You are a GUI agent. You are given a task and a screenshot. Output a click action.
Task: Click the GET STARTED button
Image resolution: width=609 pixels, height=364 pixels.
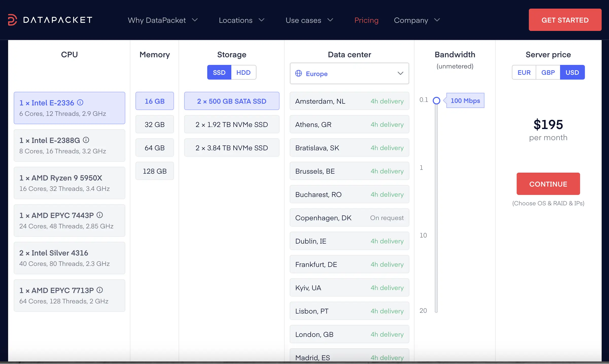[x=565, y=20]
